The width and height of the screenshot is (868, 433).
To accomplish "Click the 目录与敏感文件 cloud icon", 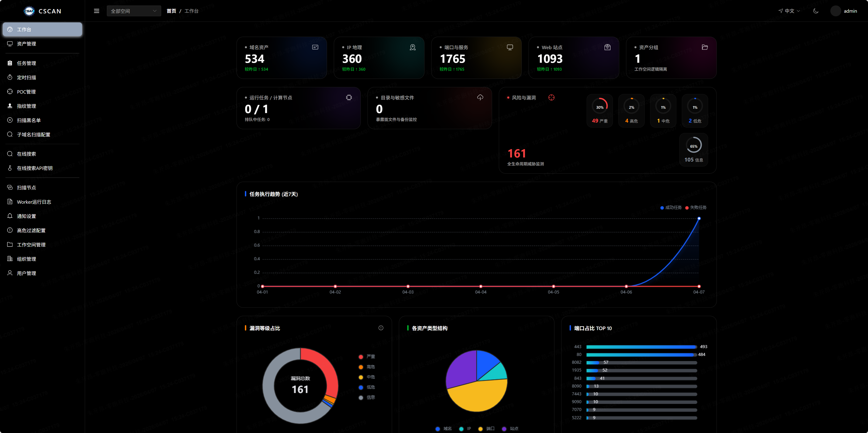I will pos(480,98).
